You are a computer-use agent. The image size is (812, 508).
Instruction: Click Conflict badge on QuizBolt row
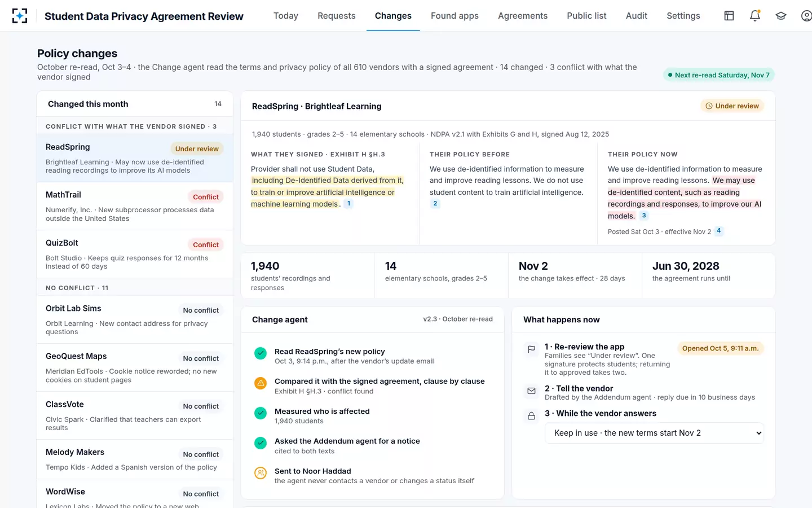click(x=206, y=245)
